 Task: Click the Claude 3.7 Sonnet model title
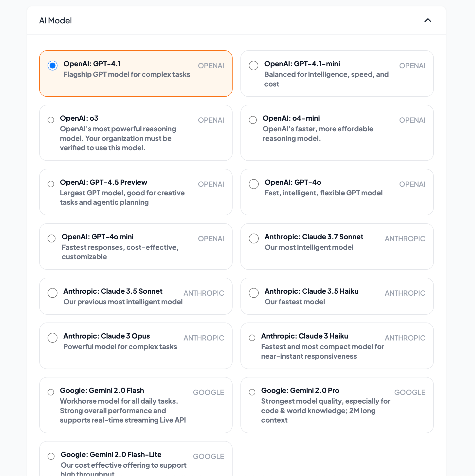tap(314, 237)
